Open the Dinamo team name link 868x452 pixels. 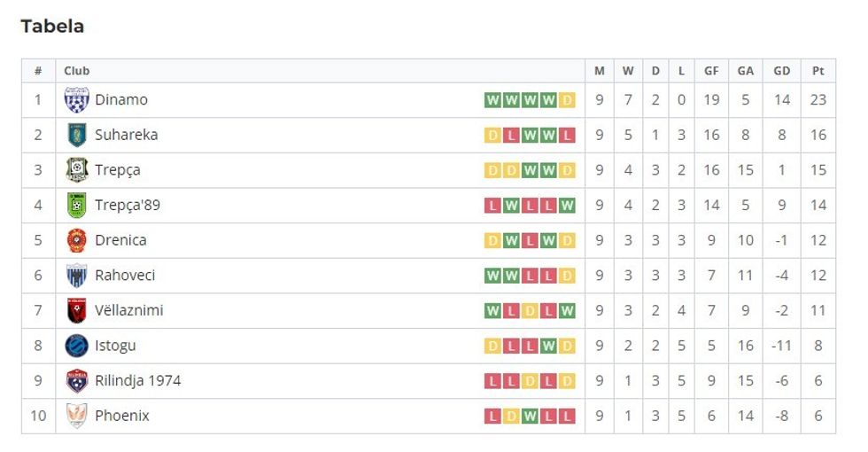[121, 100]
